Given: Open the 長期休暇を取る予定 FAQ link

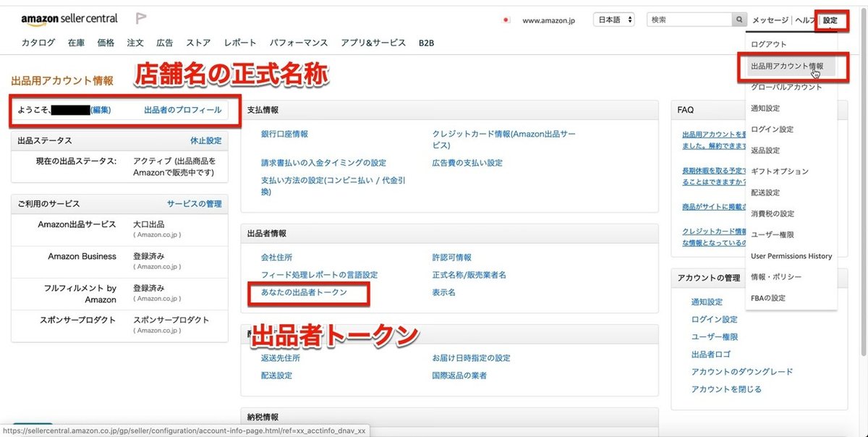Looking at the screenshot, I should point(713,175).
